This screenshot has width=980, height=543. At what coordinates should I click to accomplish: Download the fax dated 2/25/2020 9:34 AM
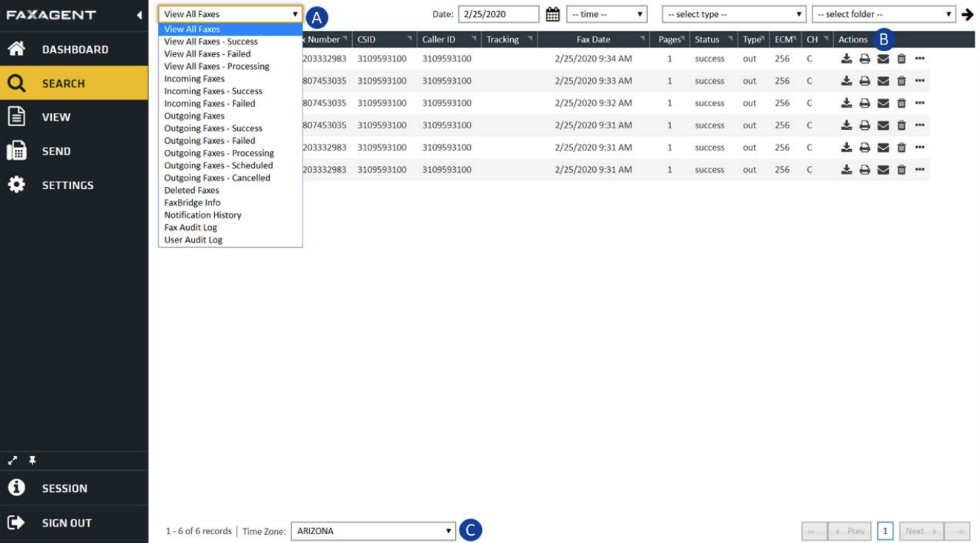[x=846, y=59]
